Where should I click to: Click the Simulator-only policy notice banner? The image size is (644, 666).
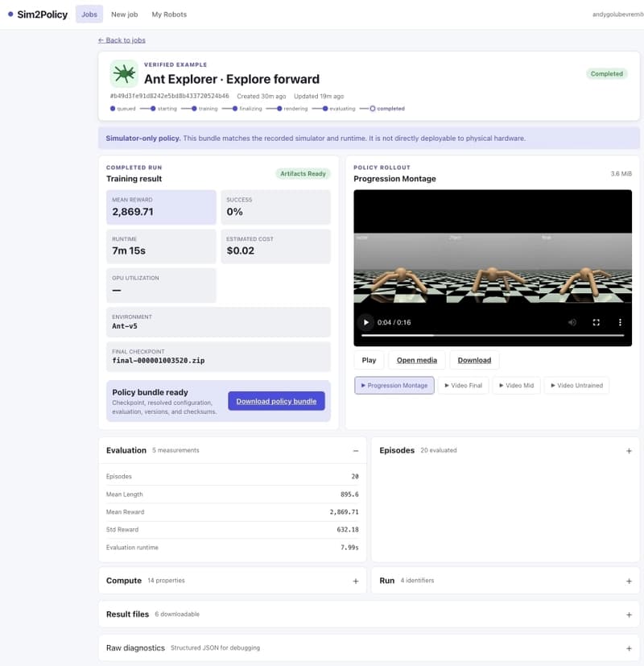click(369, 138)
